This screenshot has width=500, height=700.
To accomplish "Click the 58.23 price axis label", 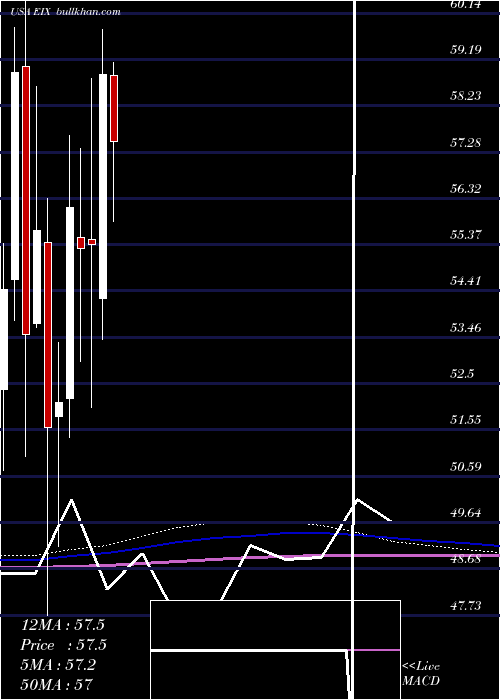I will point(465,95).
